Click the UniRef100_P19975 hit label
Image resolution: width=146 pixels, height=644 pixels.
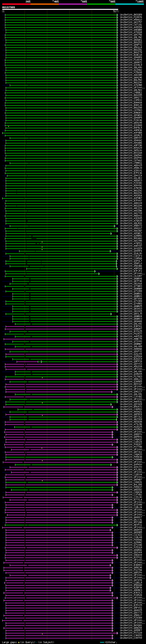[x=131, y=60]
